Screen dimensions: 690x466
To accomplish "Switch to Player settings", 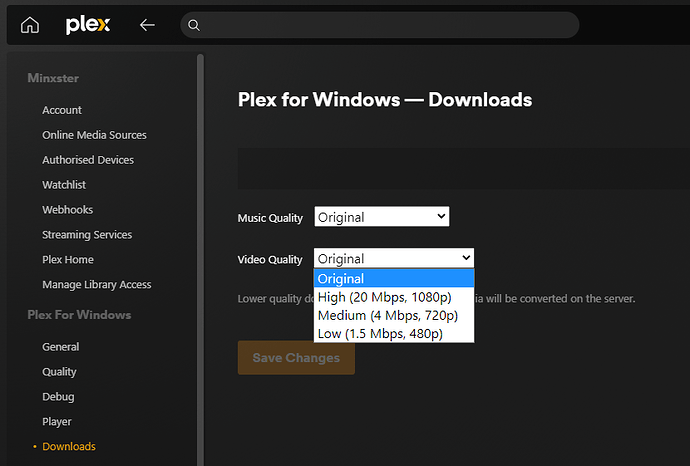I will [x=57, y=422].
